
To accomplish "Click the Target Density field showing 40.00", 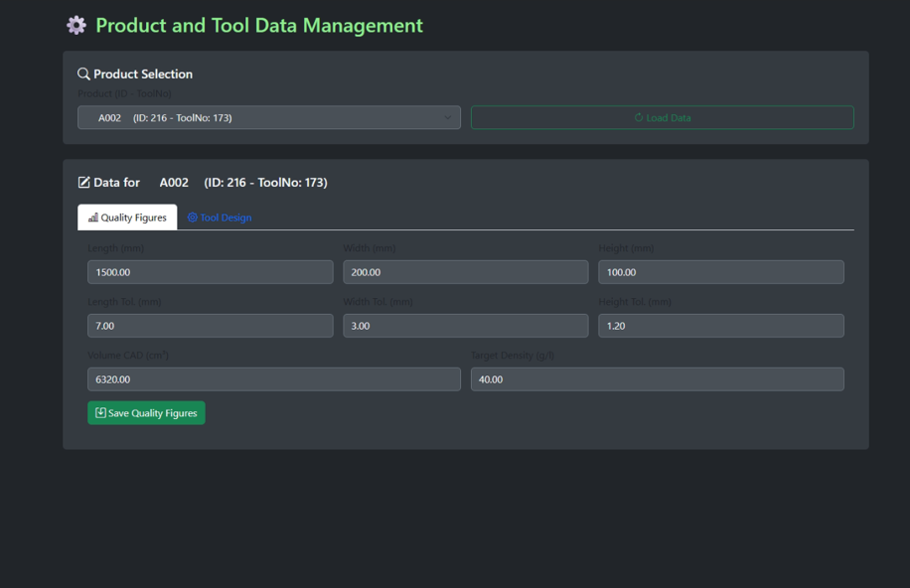I will point(657,379).
